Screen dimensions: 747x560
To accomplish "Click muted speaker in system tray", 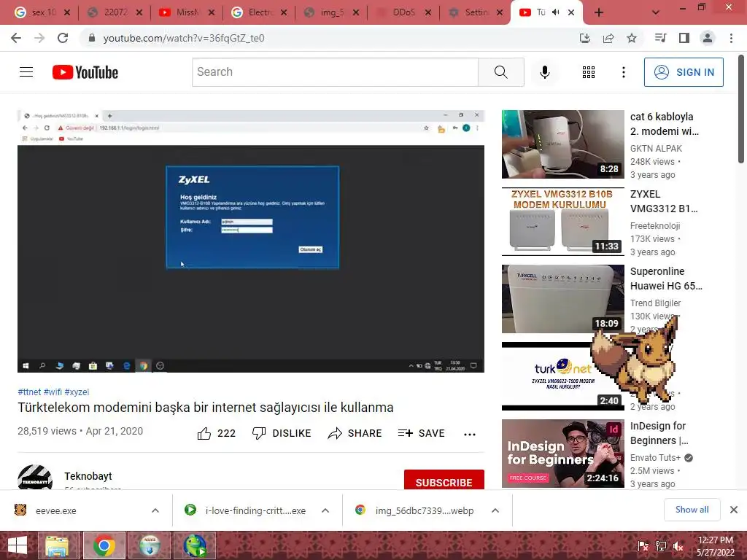I will pos(678,547).
